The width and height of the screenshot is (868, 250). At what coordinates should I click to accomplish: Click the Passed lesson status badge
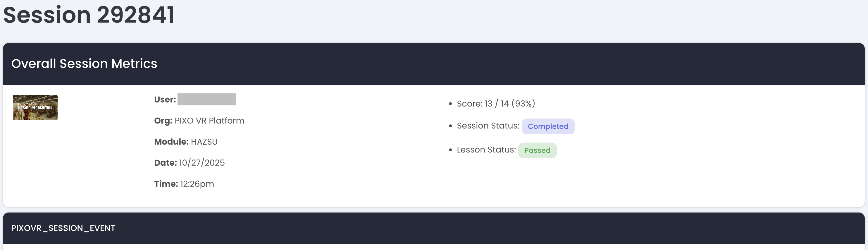coord(537,150)
